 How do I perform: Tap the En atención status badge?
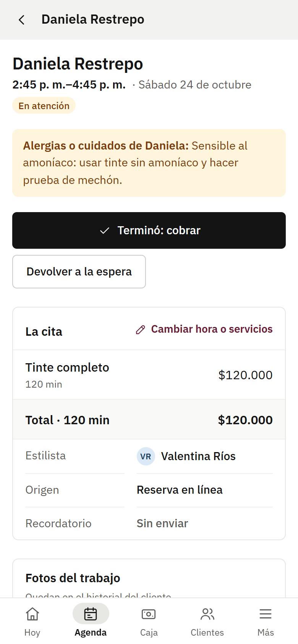point(44,106)
